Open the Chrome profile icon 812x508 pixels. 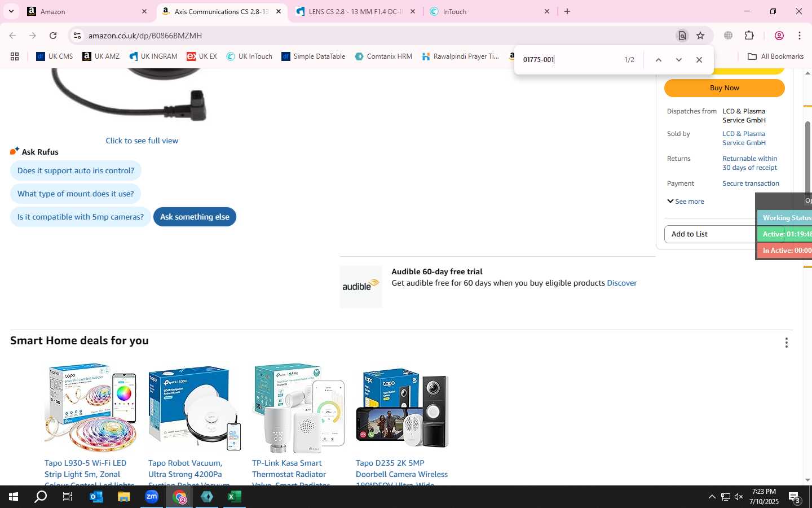tap(779, 36)
